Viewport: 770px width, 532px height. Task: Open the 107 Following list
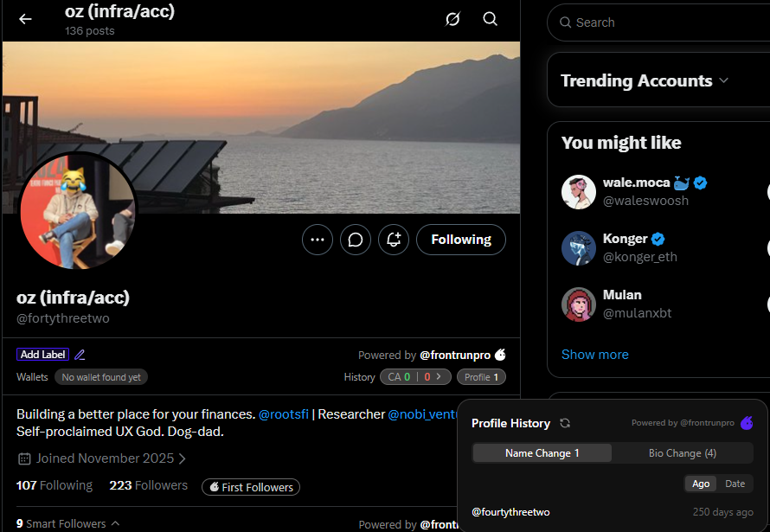54,485
